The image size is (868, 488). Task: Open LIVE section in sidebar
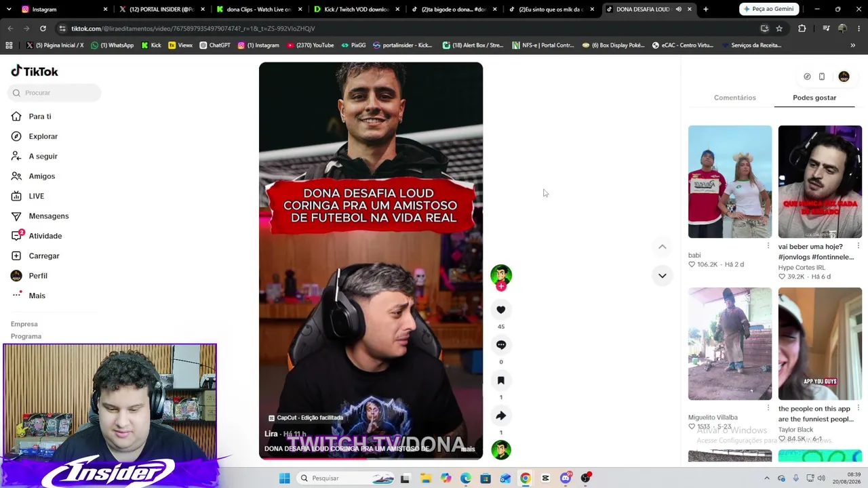point(28,196)
